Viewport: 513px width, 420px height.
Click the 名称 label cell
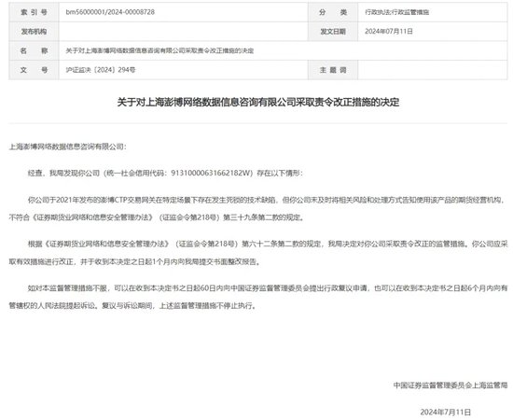click(x=34, y=50)
